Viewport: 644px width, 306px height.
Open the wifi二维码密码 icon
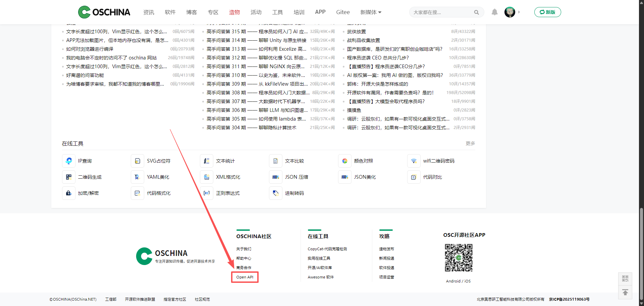[414, 161]
